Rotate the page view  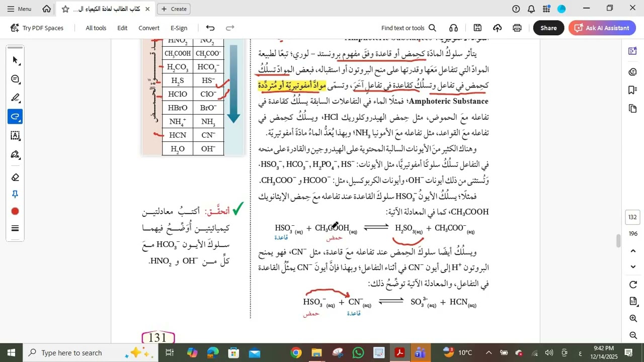click(633, 285)
